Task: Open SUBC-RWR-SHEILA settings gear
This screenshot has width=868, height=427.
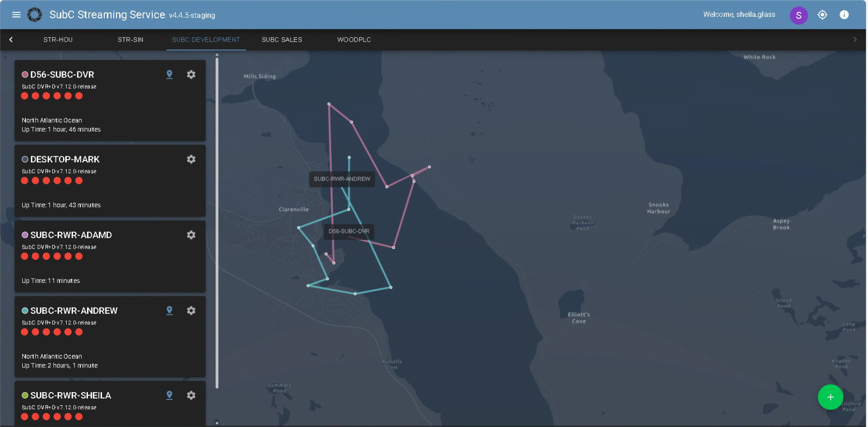Action: tap(191, 395)
